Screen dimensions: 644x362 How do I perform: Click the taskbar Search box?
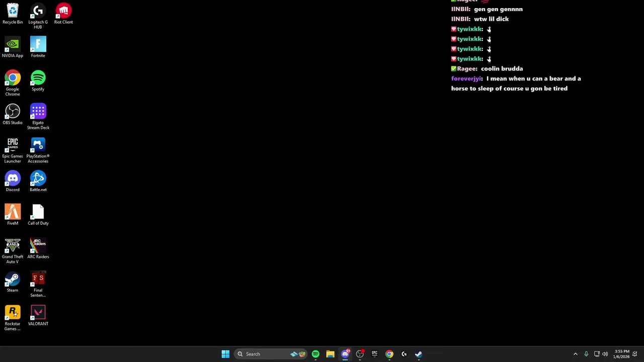point(271,354)
